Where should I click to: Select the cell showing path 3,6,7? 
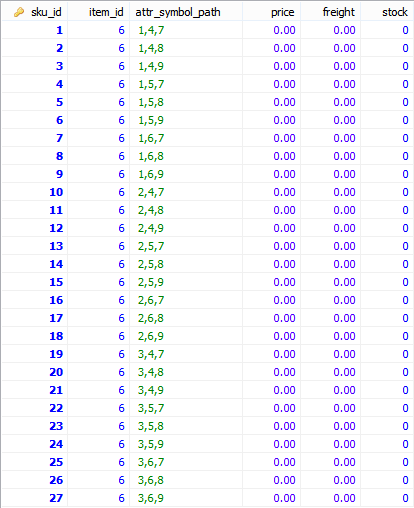click(x=186, y=462)
